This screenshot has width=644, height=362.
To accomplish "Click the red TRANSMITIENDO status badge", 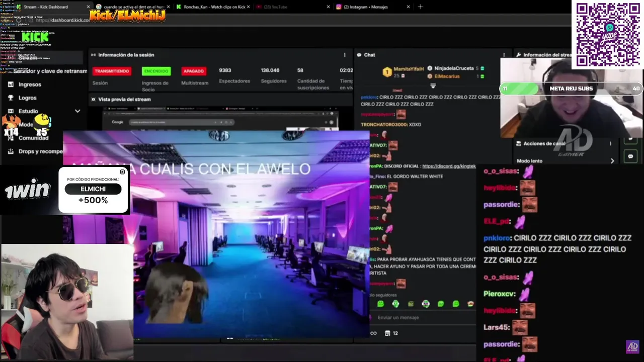I will coord(112,71).
